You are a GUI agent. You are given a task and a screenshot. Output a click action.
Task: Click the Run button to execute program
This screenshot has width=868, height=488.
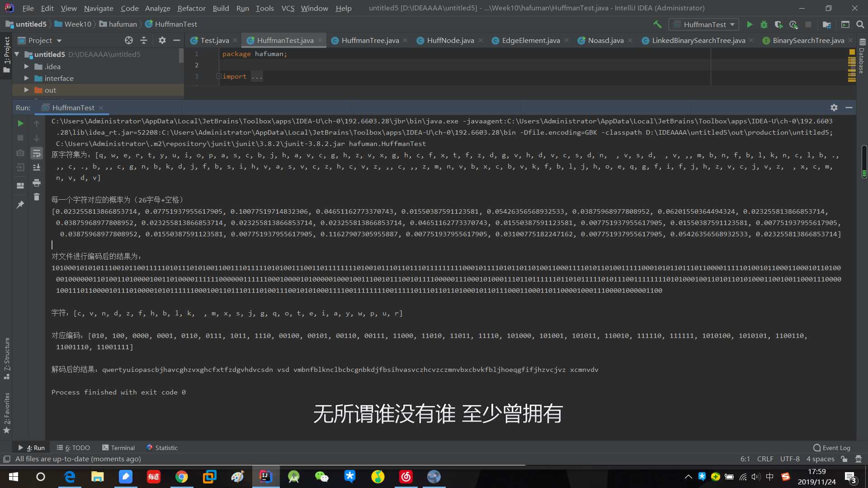(x=750, y=24)
